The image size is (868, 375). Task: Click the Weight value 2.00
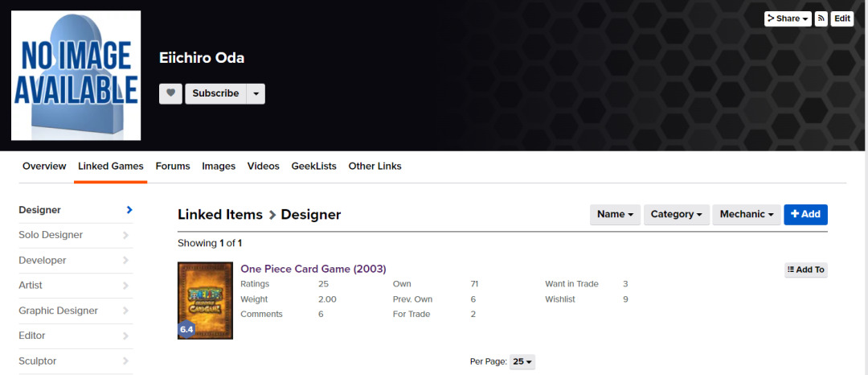click(327, 299)
